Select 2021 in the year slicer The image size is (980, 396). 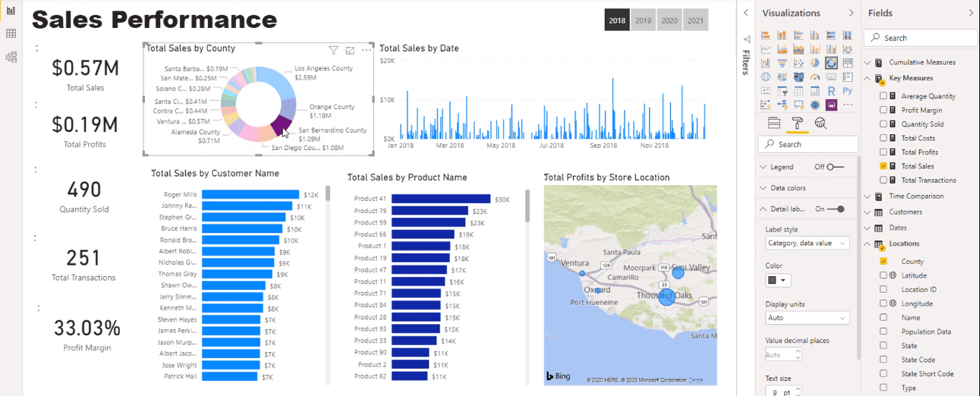695,20
